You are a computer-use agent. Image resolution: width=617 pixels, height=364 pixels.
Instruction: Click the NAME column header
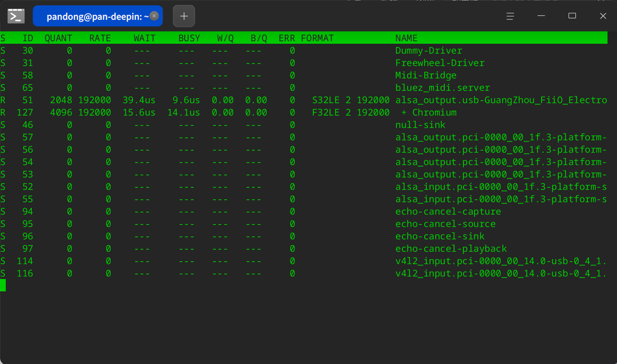coord(407,38)
